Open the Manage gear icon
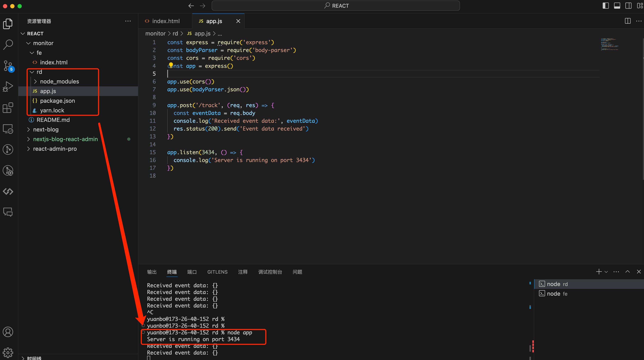 point(8,353)
